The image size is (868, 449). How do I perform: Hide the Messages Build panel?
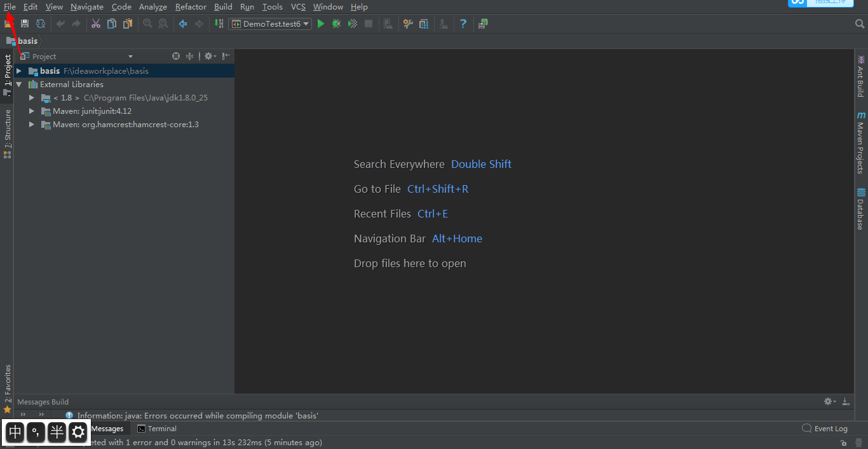[x=846, y=401]
